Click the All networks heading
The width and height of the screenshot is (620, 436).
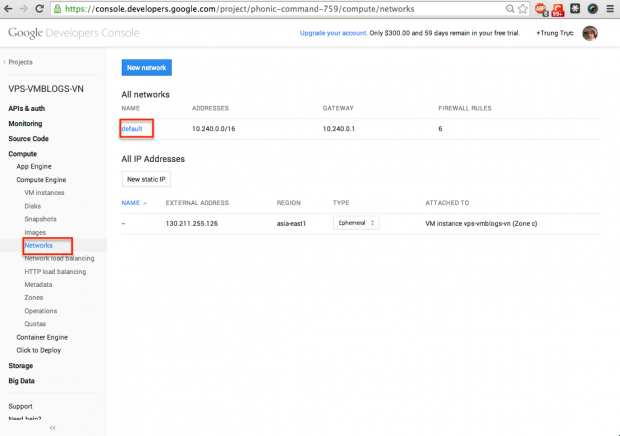146,94
